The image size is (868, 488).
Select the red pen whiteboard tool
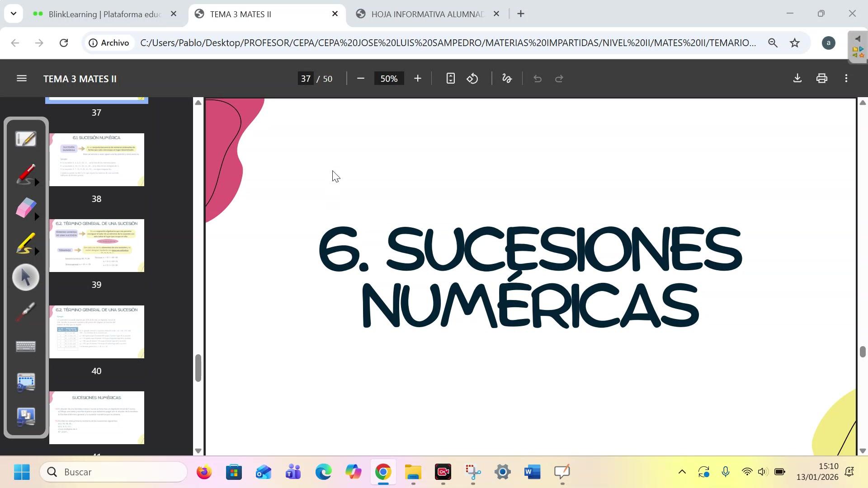point(25,174)
